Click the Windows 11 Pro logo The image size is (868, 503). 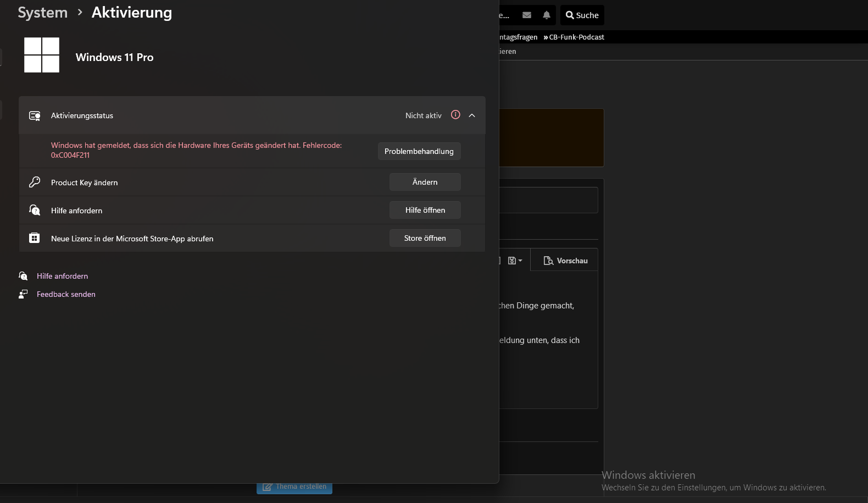(x=42, y=55)
